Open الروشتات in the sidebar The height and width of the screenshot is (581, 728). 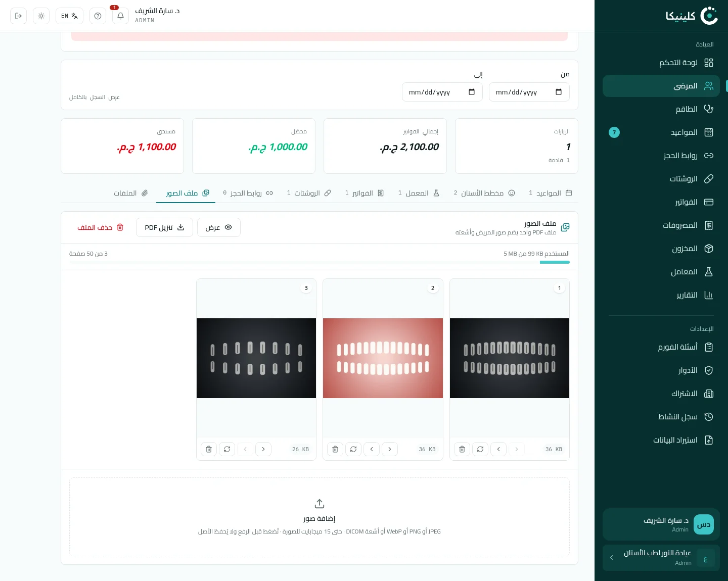pyautogui.click(x=661, y=179)
